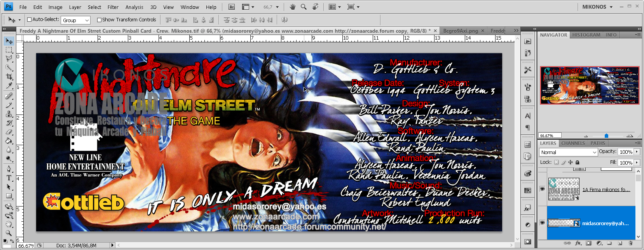Align top edges of layers

pyautogui.click(x=168, y=20)
